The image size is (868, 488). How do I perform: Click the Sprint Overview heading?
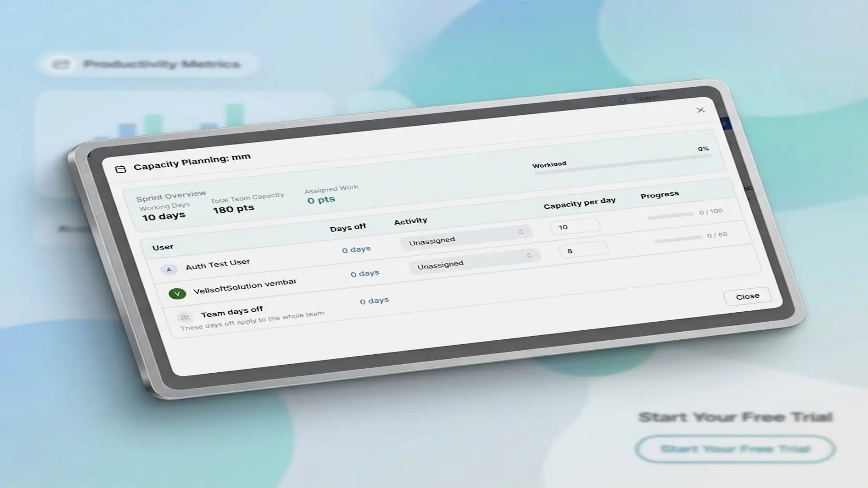[x=171, y=196]
